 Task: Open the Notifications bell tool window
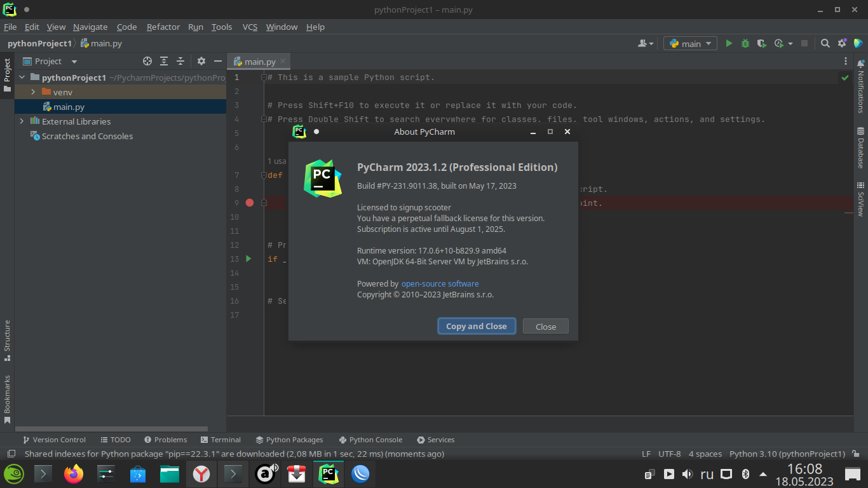coord(861,86)
